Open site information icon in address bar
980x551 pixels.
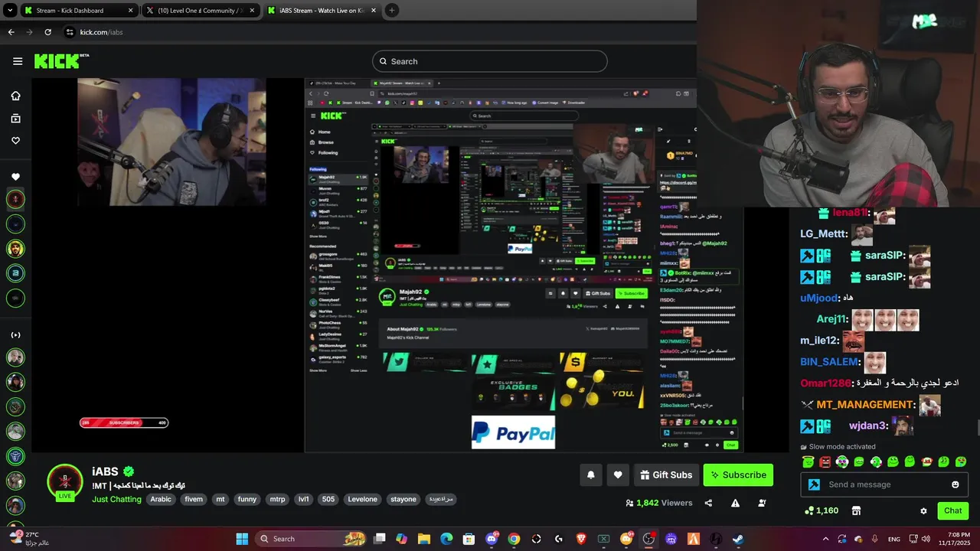tap(70, 32)
